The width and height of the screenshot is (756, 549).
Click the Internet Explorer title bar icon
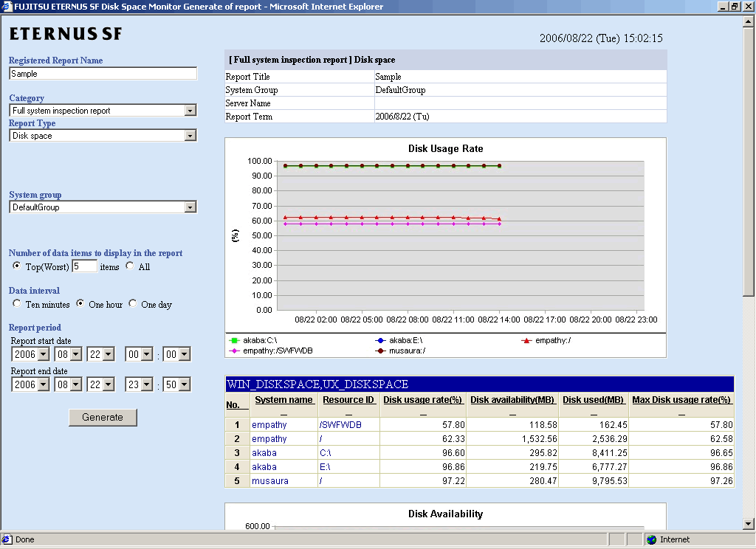click(6, 6)
